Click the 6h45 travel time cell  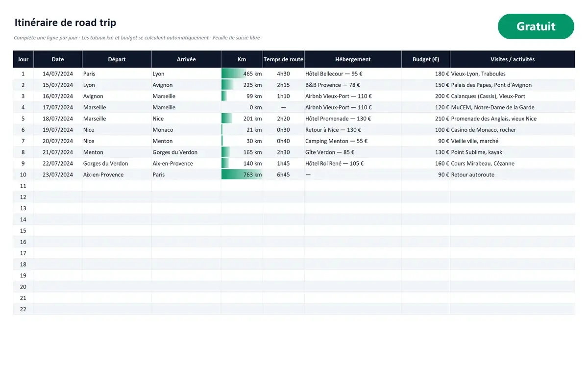(x=284, y=175)
